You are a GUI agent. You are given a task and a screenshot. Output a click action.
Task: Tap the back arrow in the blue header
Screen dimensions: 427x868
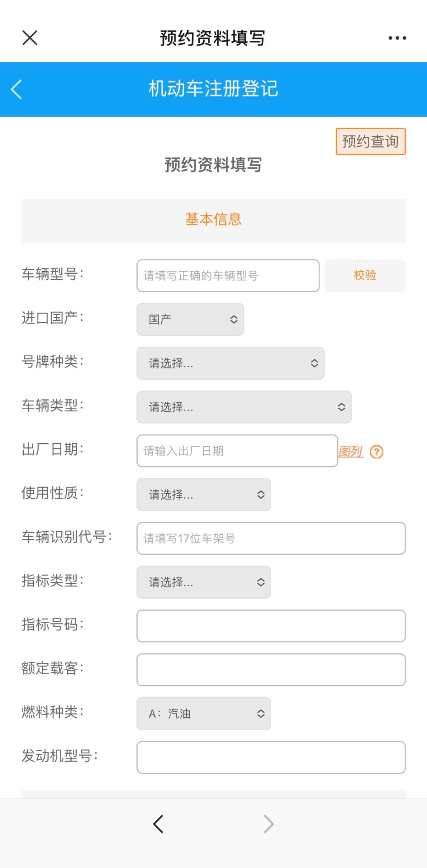pos(17,90)
